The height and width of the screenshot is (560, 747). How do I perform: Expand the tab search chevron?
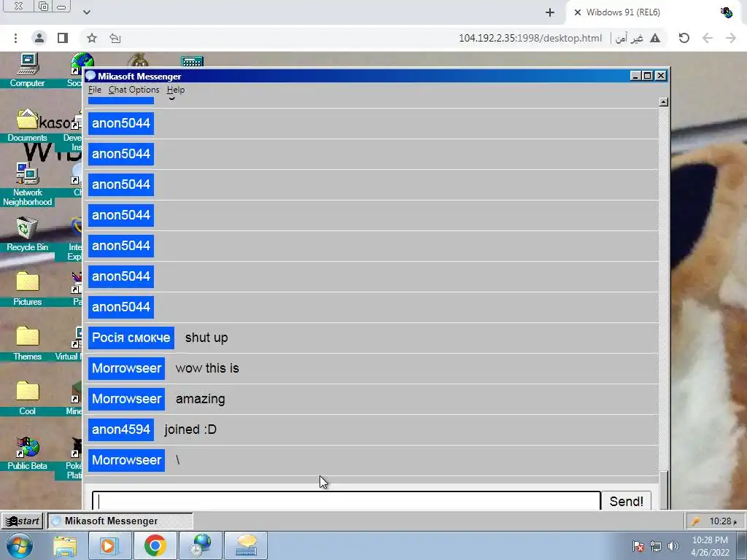86,12
